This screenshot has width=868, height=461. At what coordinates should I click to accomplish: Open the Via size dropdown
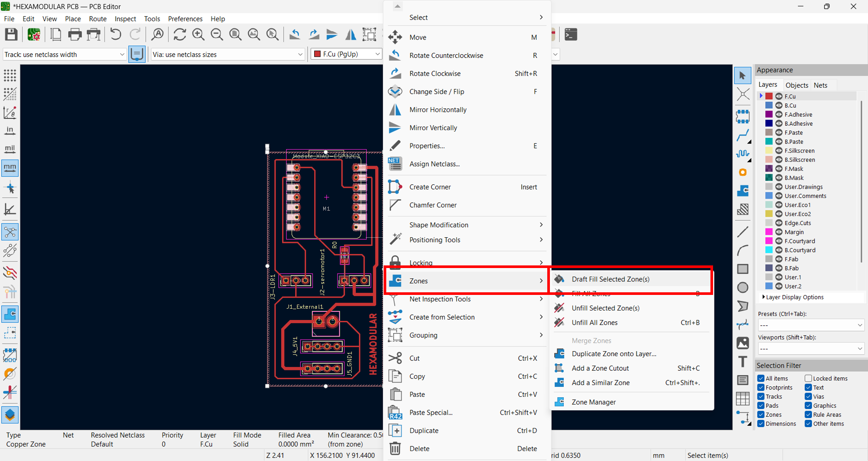(x=227, y=55)
